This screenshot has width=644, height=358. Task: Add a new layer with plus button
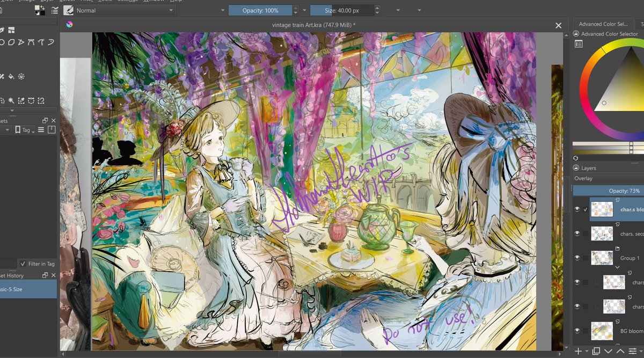pyautogui.click(x=578, y=351)
